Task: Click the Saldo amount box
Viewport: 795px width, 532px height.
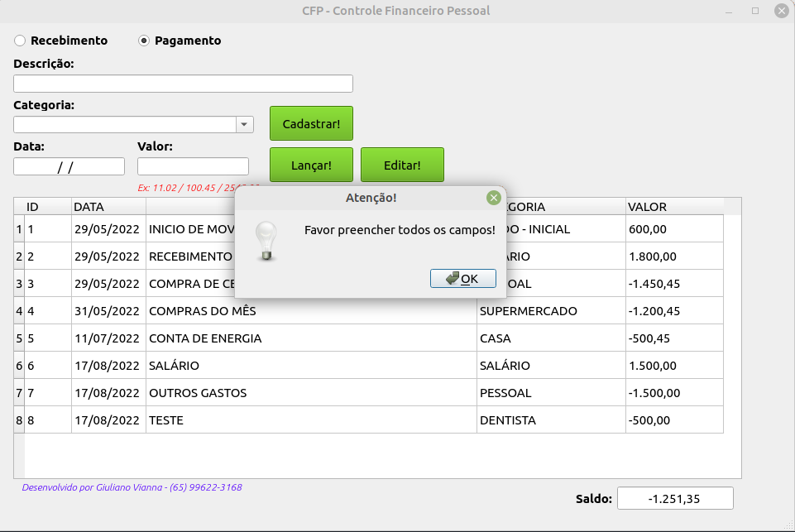Action: (675, 498)
